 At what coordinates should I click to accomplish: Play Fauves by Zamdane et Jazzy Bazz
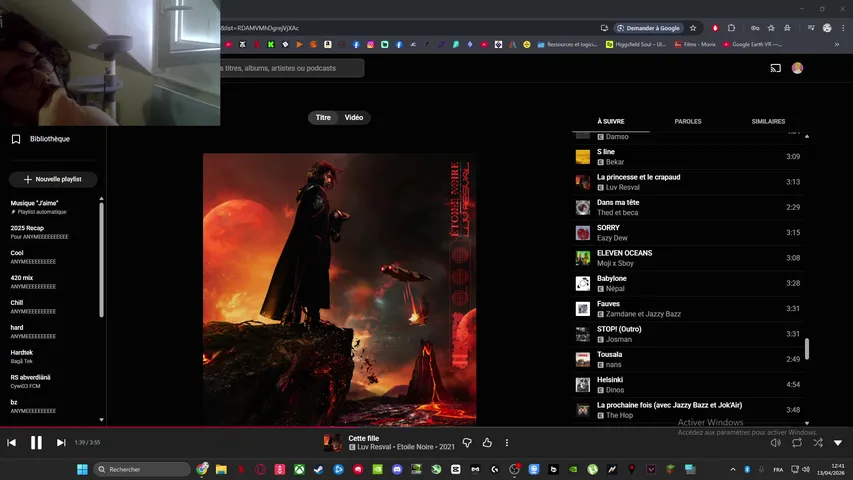(x=688, y=309)
